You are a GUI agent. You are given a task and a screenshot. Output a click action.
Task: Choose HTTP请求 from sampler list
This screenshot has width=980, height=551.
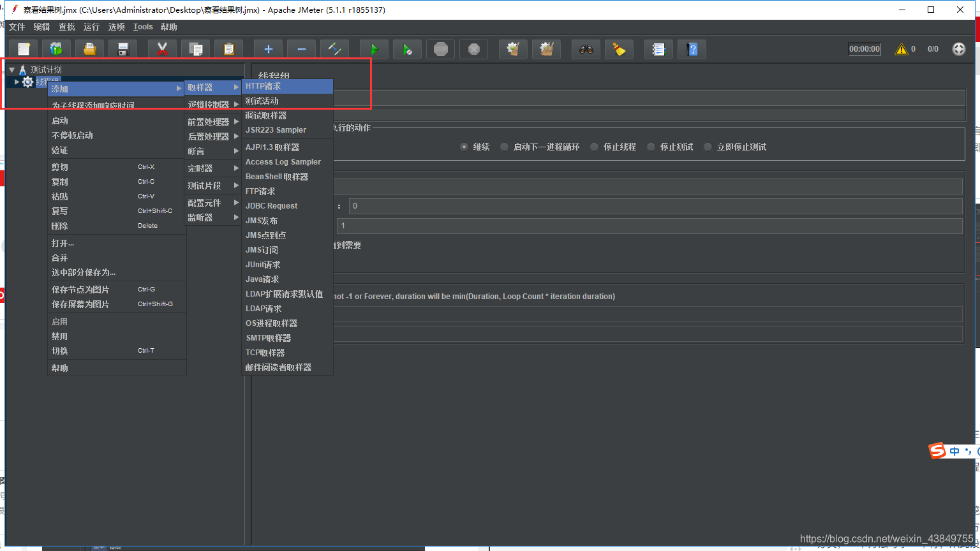tap(288, 86)
